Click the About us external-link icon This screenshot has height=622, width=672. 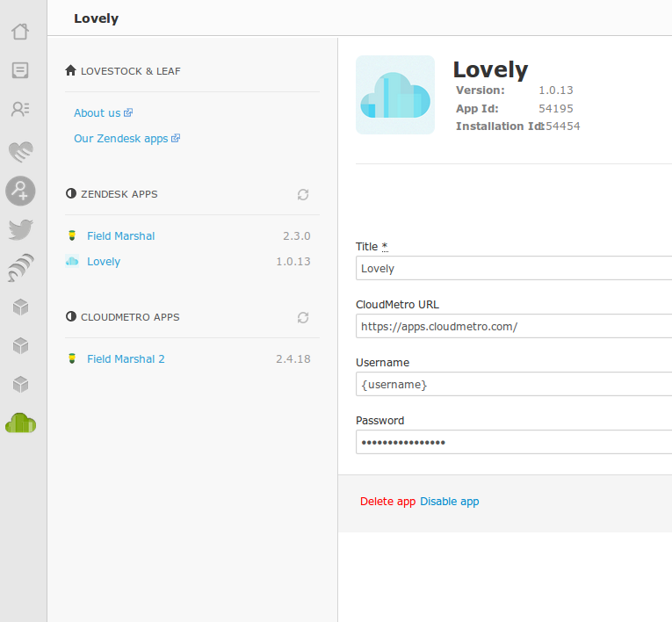pos(128,112)
